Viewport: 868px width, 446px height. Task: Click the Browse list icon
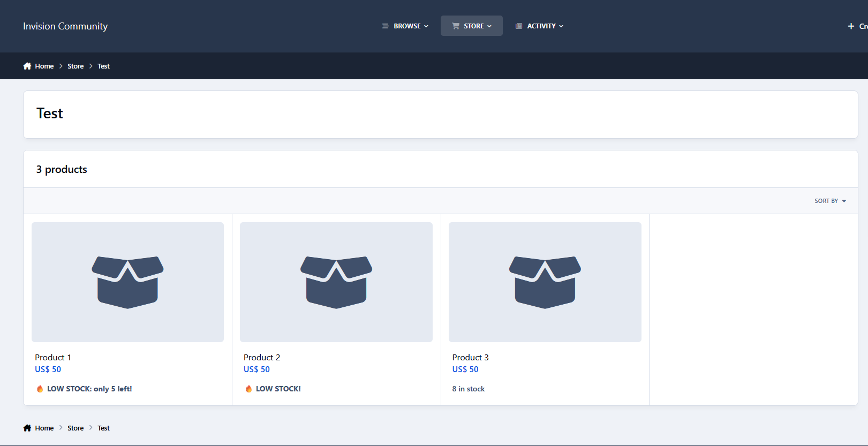tap(385, 26)
